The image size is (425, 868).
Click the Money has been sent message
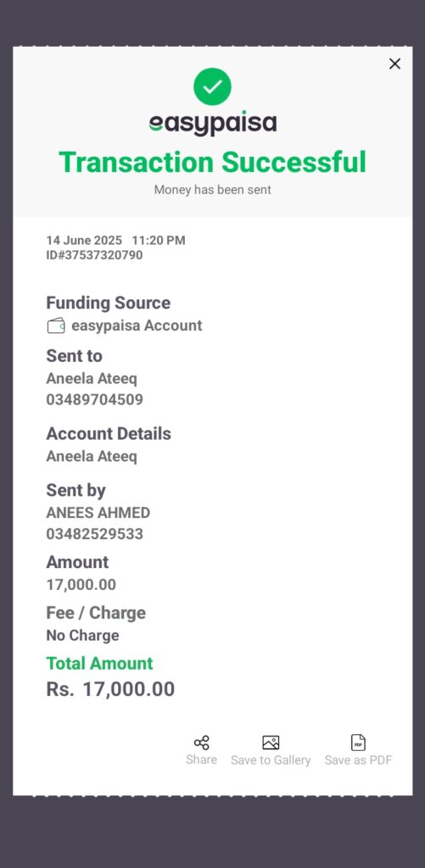(212, 190)
